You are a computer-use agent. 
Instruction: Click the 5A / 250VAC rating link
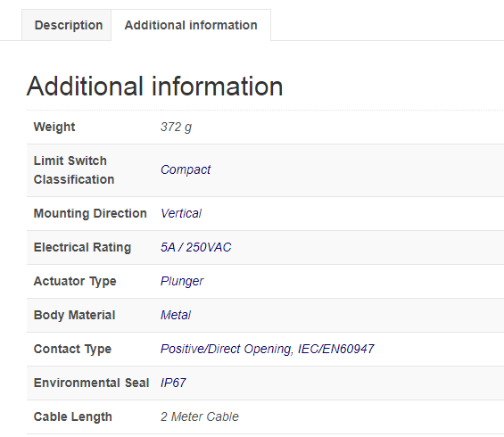pos(195,247)
